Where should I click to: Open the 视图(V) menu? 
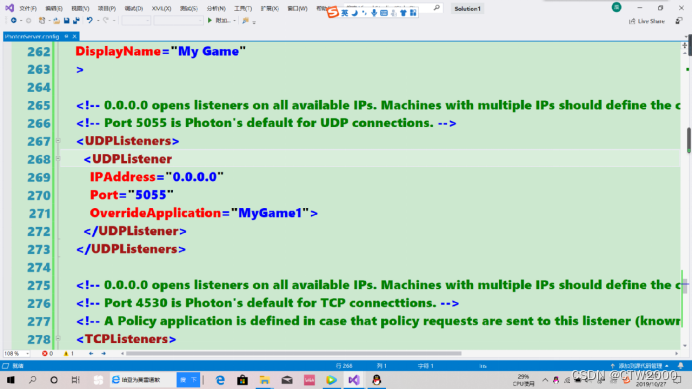pos(80,8)
